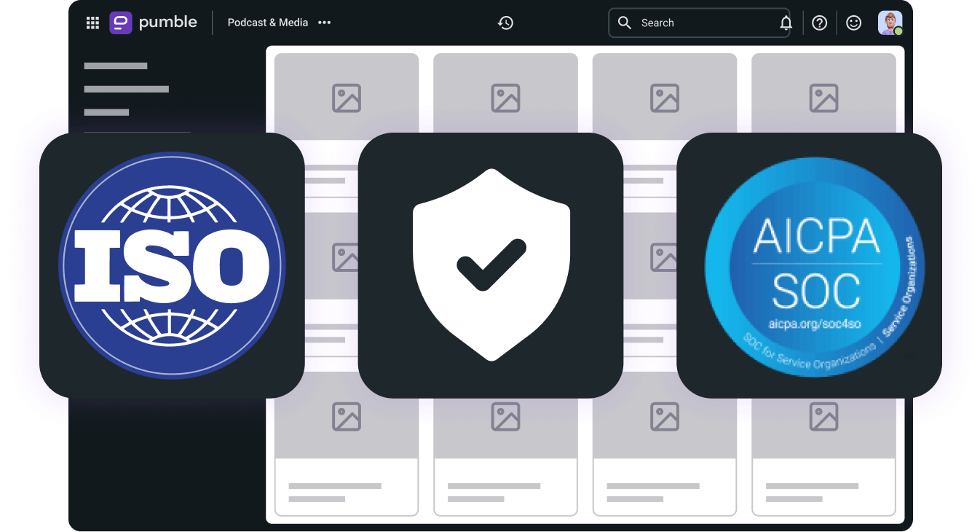The width and height of the screenshot is (980, 532).
Task: Open the history clock icon
Action: [x=505, y=23]
